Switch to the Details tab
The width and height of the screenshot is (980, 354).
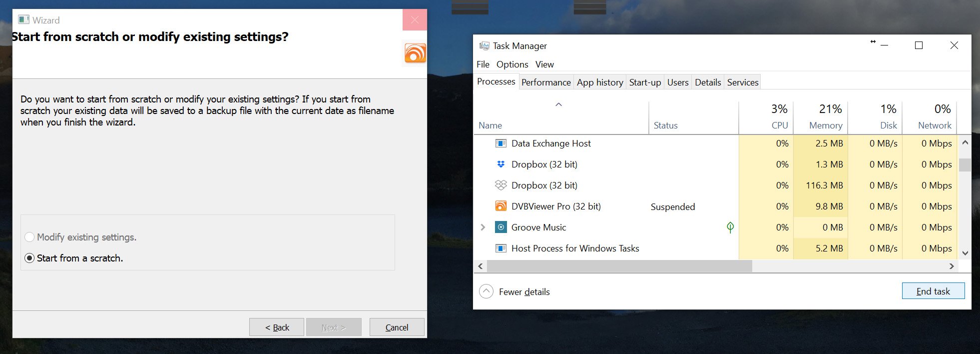(x=708, y=82)
